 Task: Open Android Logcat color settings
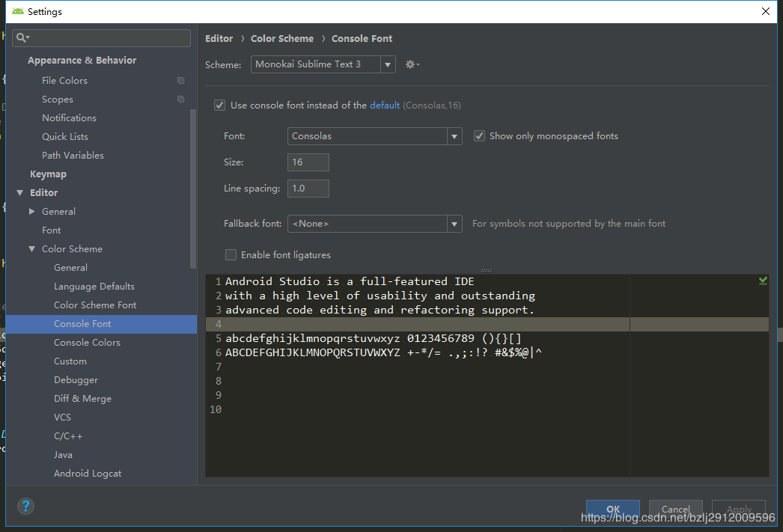point(88,474)
